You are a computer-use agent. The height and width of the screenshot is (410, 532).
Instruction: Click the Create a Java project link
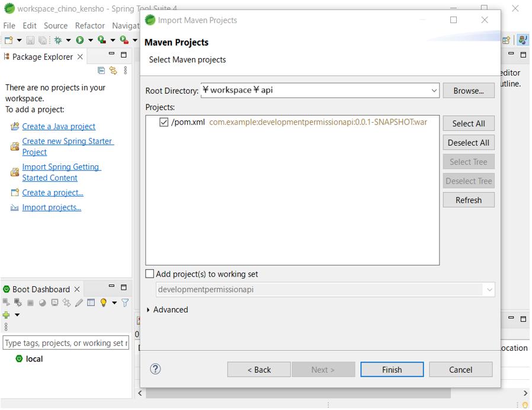pyautogui.click(x=59, y=126)
